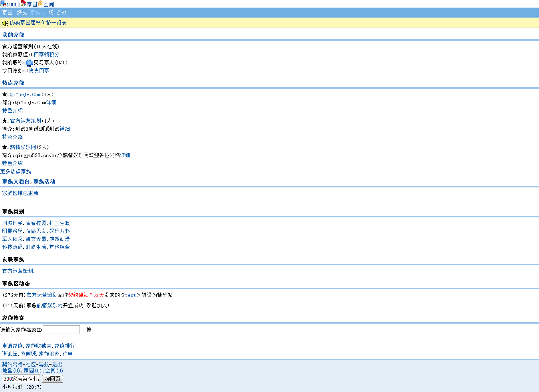Screen dimensions: 539x392
Task: Select the 家族 navigation tab
Action: tap(35, 13)
